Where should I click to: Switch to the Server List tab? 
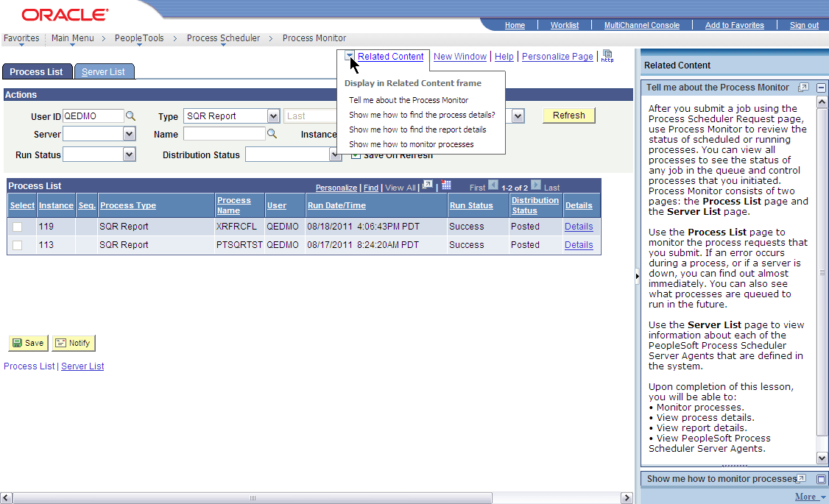[x=104, y=71]
